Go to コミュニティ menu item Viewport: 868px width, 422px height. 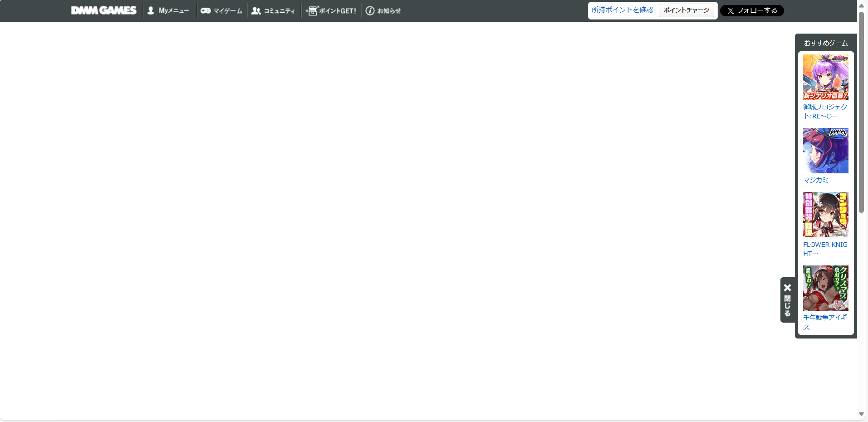coord(273,11)
